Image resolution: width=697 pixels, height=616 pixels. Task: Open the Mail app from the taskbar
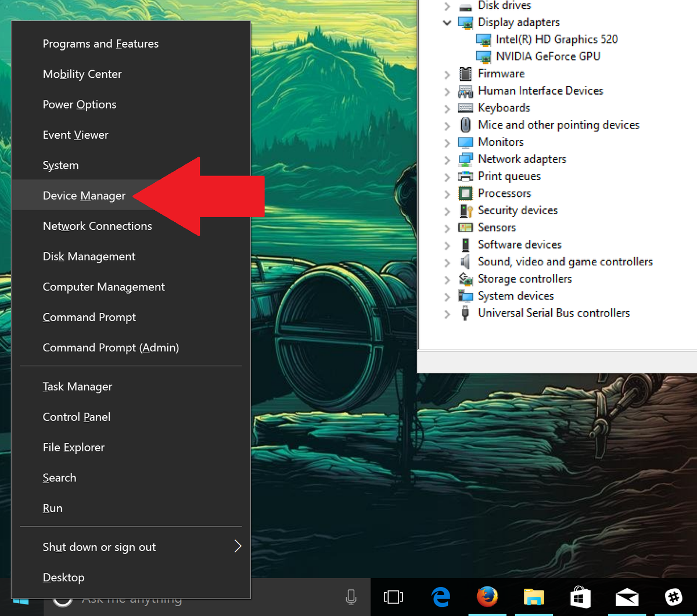coord(627,597)
